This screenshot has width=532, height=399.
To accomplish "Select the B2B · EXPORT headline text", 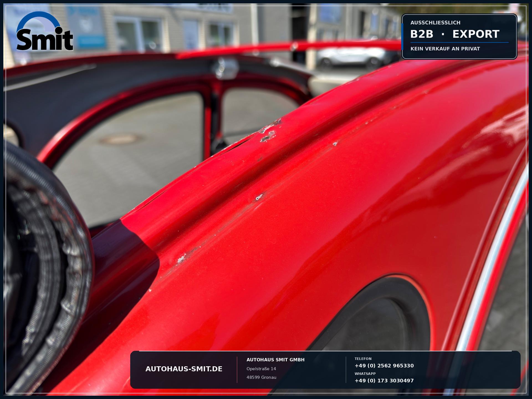I will (x=455, y=34).
